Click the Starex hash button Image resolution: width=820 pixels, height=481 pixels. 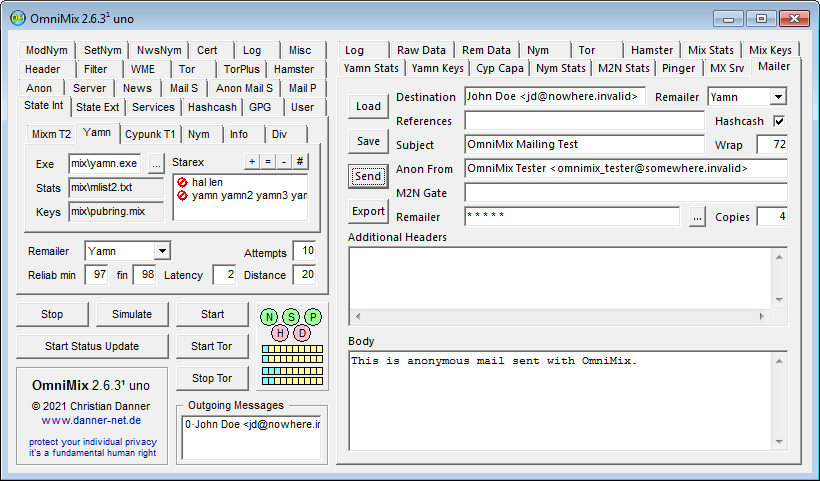coord(300,162)
